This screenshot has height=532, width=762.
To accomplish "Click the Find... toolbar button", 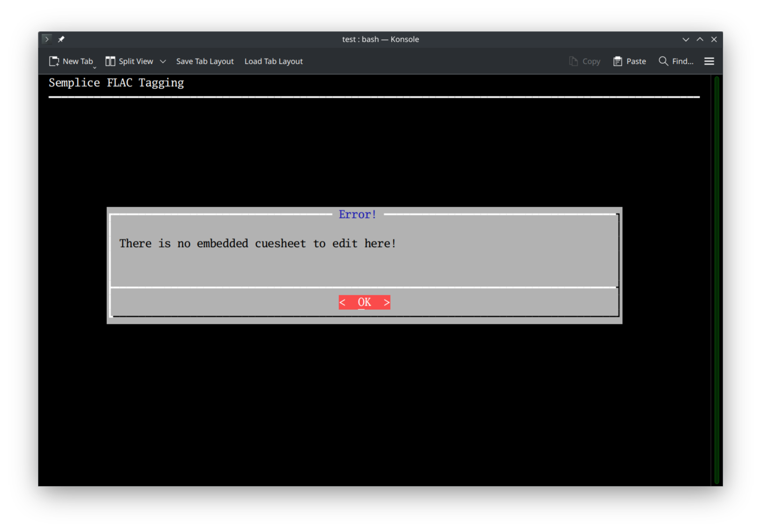I will 677,61.
